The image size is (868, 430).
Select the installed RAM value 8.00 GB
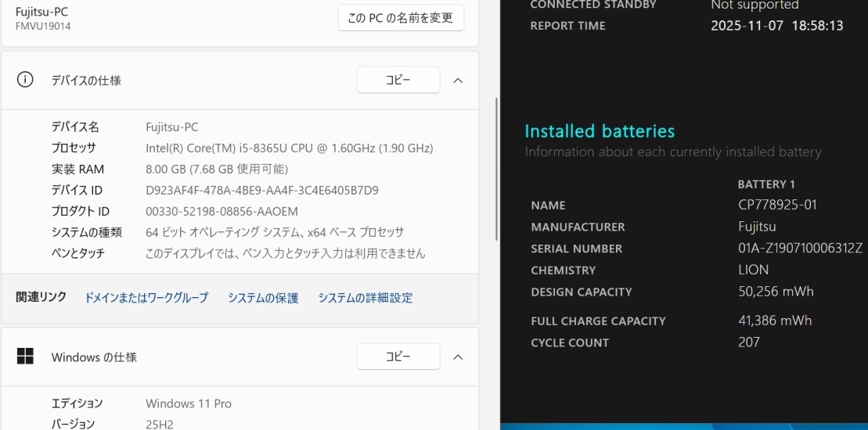(217, 169)
